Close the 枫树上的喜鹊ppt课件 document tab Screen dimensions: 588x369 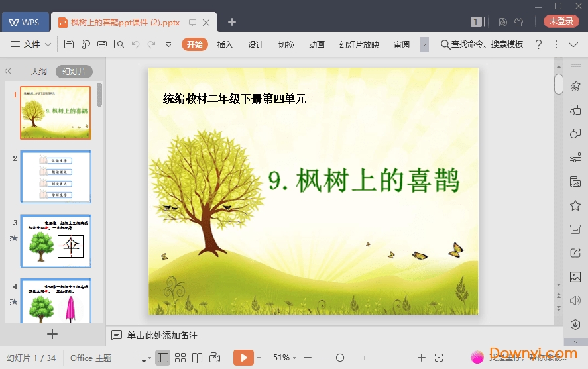[206, 23]
